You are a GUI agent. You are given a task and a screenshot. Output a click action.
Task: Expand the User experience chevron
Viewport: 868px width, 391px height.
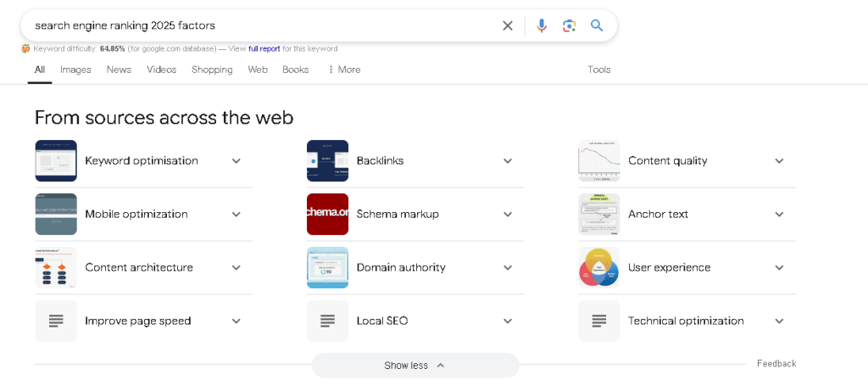(780, 267)
